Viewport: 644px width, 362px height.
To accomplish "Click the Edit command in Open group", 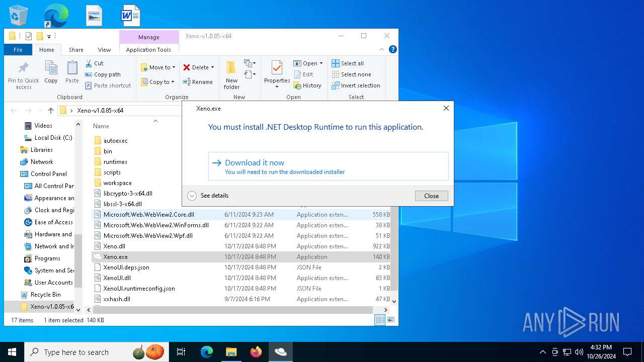I will point(304,74).
